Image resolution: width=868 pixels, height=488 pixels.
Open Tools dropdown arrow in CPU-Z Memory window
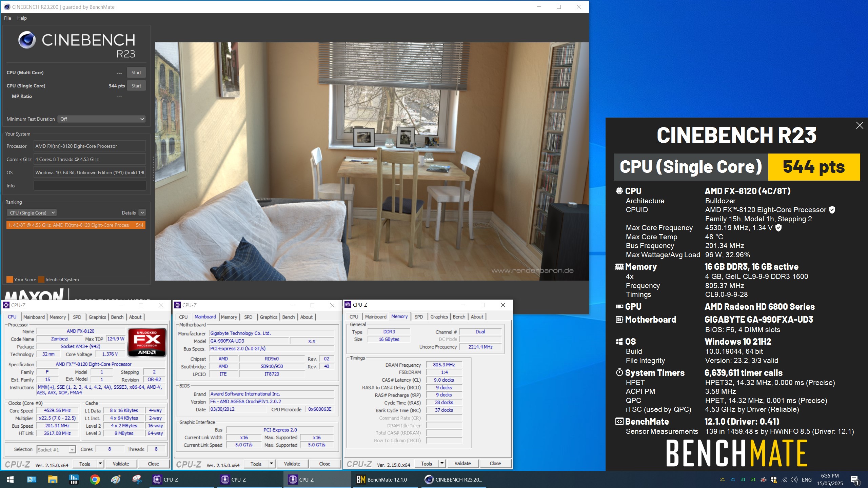[x=442, y=463]
